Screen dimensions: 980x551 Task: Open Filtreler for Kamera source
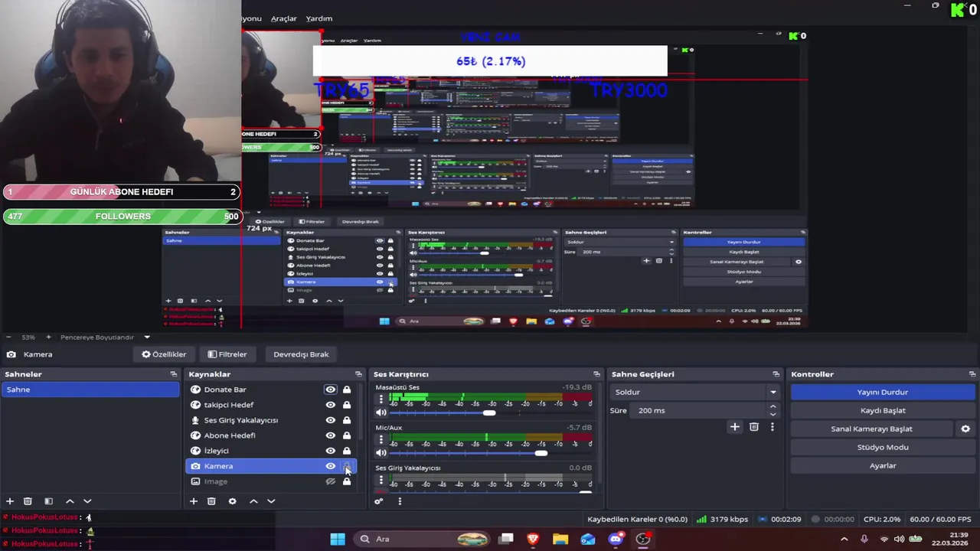coord(227,354)
